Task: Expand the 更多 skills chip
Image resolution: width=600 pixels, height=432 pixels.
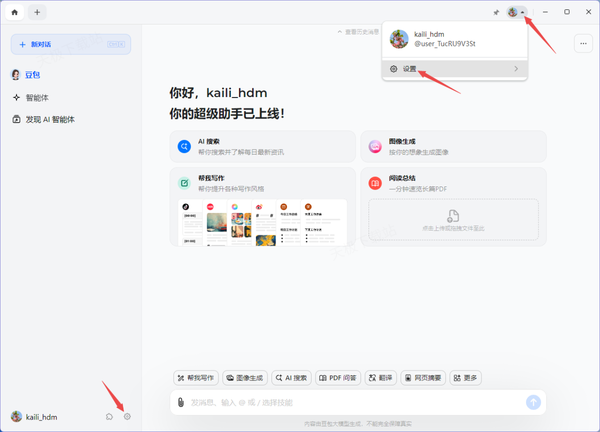Action: click(x=465, y=378)
